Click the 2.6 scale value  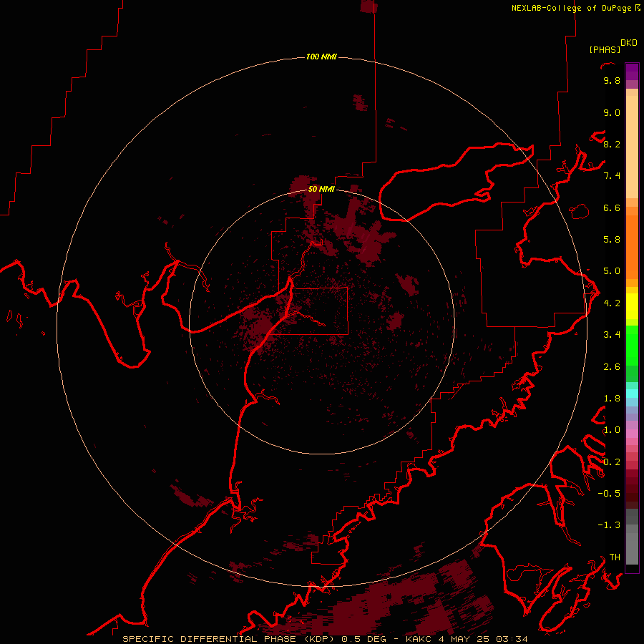[x=612, y=367]
